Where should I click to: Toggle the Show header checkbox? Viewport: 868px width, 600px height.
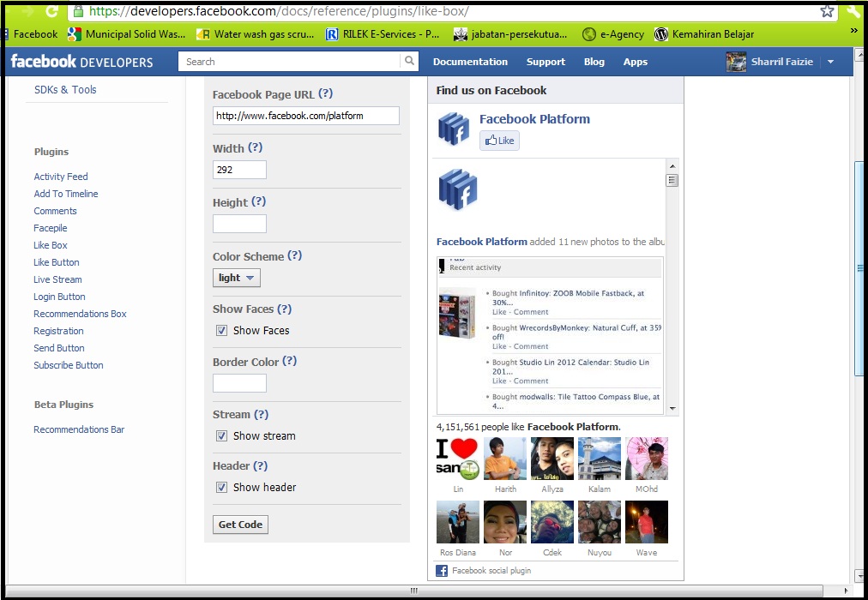(221, 487)
